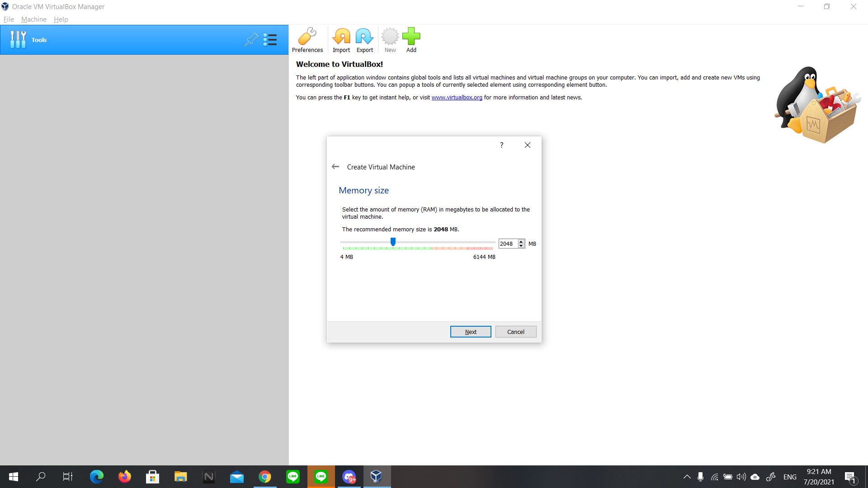This screenshot has height=488, width=868.
Task: Open the notification center icon
Action: [x=850, y=477]
